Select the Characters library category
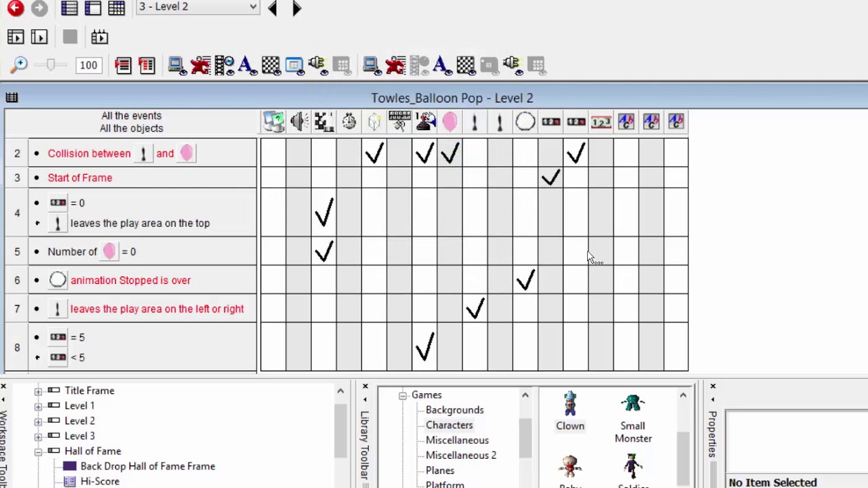This screenshot has width=868, height=488. 449,425
